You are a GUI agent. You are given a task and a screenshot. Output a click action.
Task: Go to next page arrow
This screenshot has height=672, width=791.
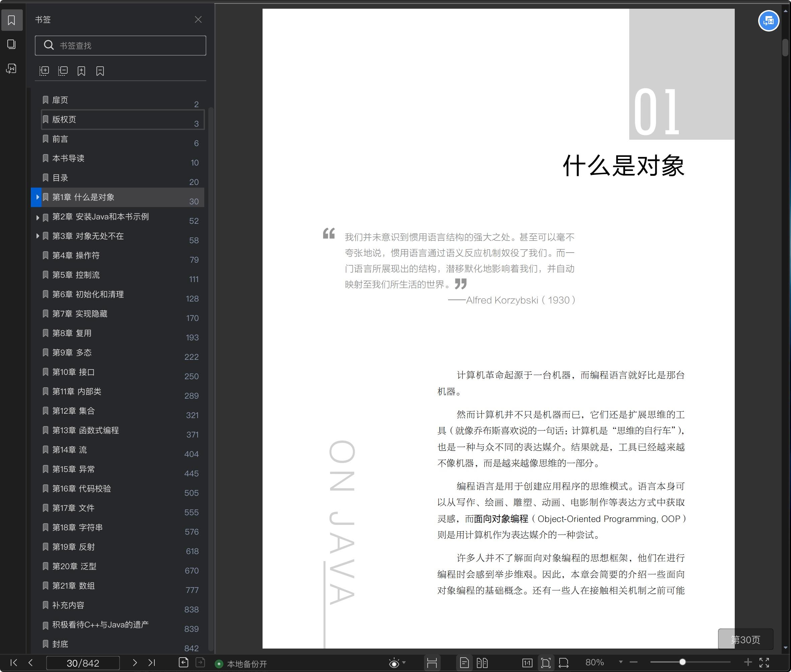click(x=134, y=663)
